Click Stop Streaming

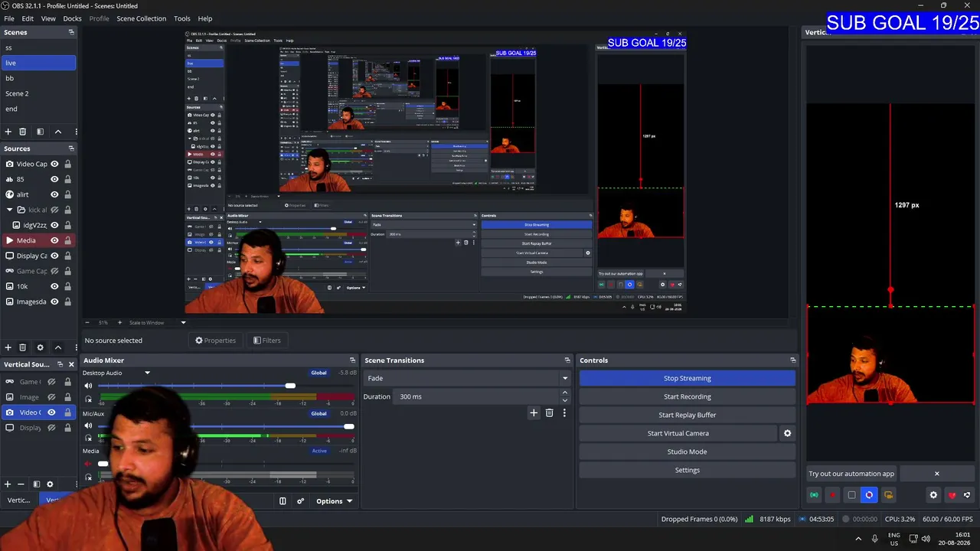point(688,378)
